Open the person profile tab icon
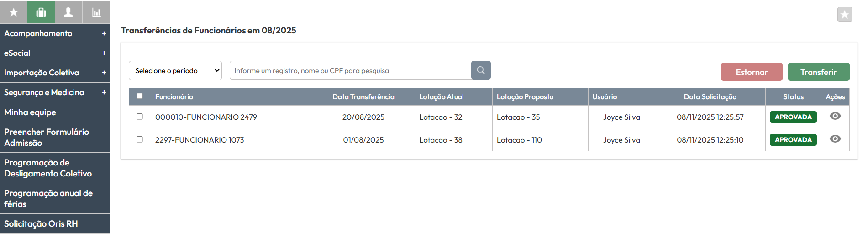The image size is (868, 234). point(68,12)
